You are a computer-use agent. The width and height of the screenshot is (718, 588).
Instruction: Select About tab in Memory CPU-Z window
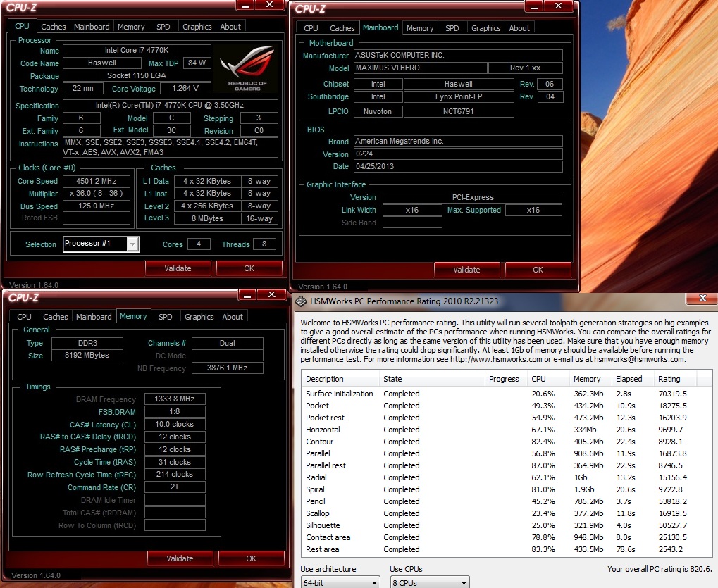click(x=233, y=317)
